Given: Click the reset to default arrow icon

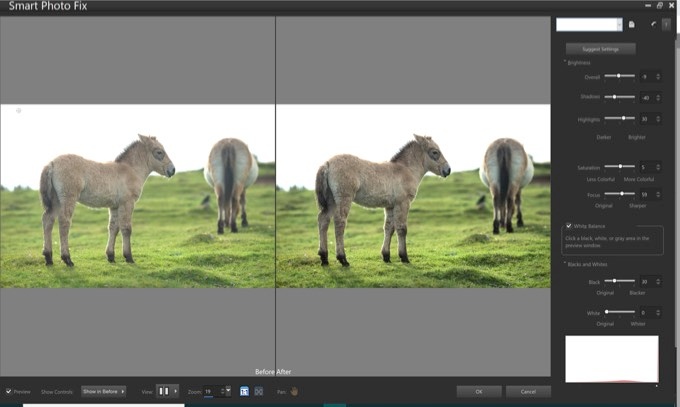Looking at the screenshot, I should pos(653,24).
